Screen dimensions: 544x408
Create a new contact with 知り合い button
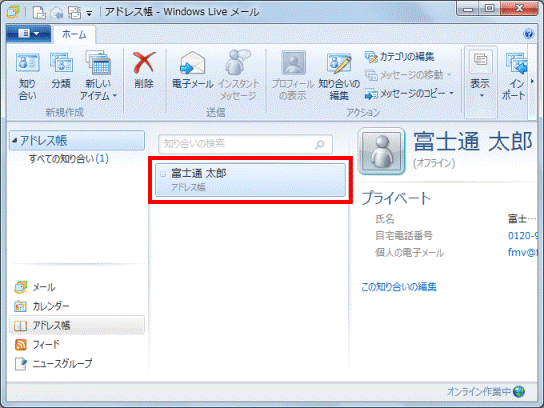point(27,76)
